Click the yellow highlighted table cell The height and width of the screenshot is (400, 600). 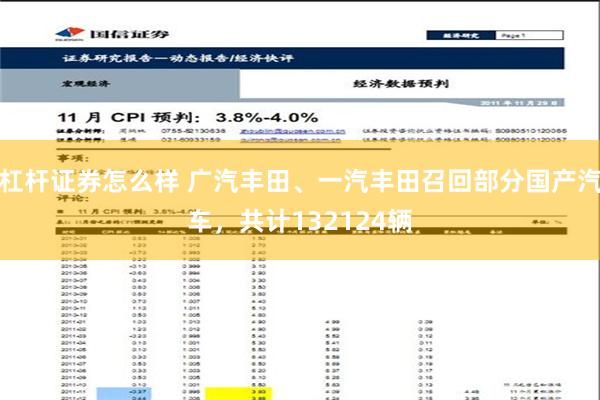point(238,394)
